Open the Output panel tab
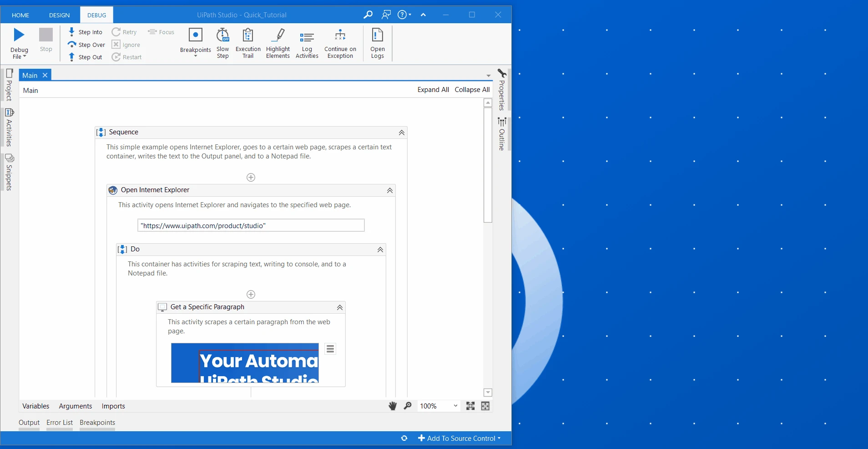Image resolution: width=868 pixels, height=449 pixels. coord(29,423)
